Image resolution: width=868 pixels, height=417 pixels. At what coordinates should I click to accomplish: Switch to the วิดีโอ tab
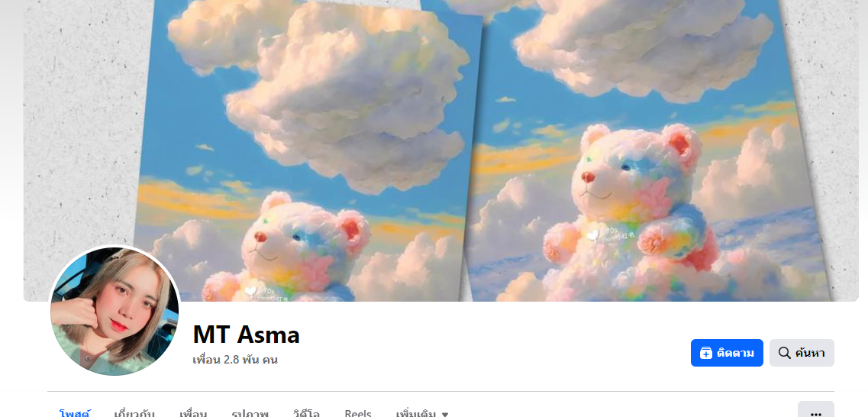click(306, 413)
